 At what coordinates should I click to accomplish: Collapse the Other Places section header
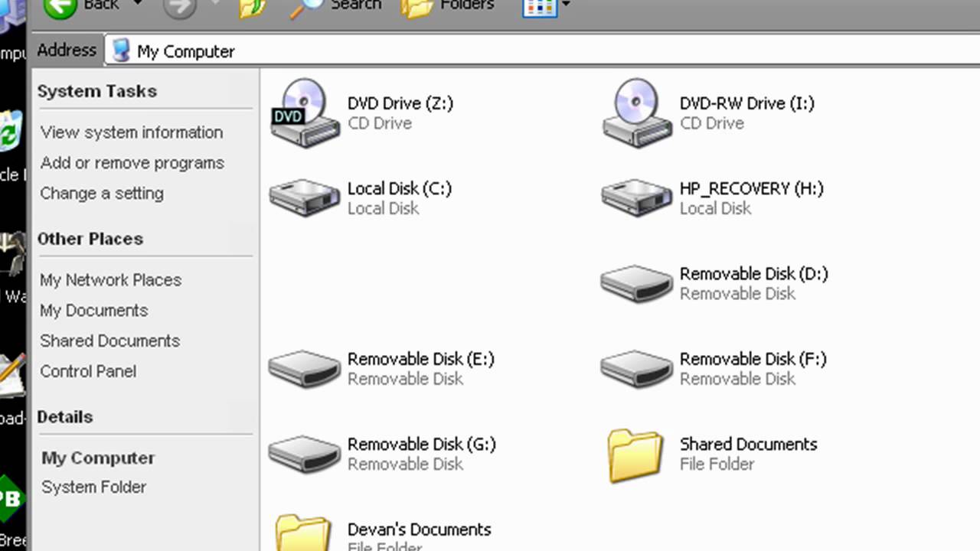pyautogui.click(x=90, y=239)
